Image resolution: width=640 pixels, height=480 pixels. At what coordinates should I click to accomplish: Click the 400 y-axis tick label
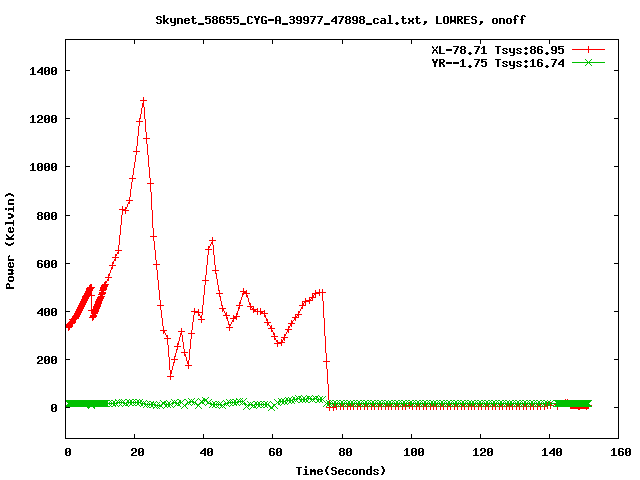(47, 312)
